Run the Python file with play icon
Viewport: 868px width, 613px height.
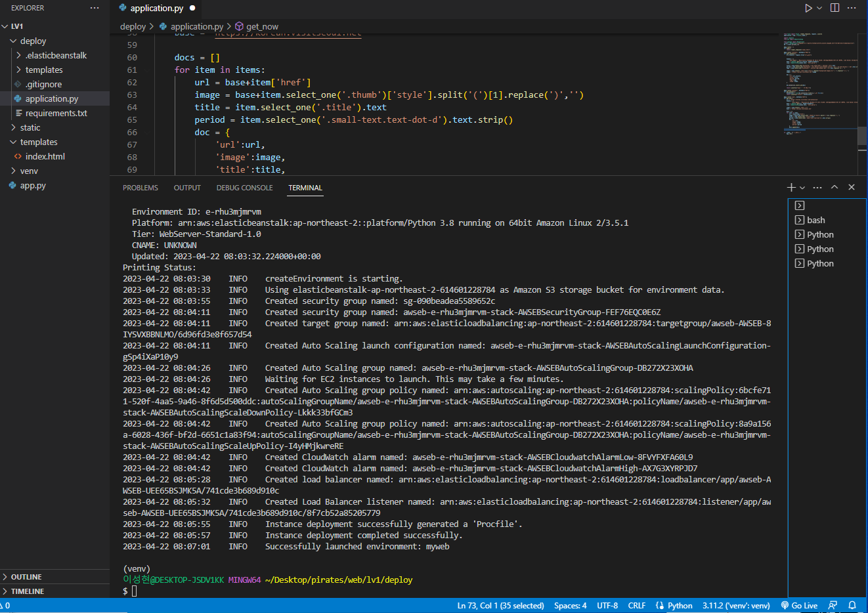pos(808,8)
